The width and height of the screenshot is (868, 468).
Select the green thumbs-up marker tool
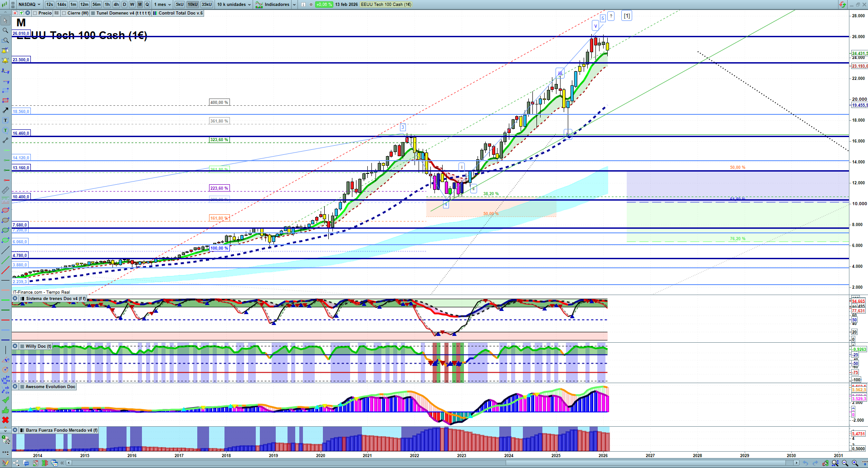[x=5, y=410]
